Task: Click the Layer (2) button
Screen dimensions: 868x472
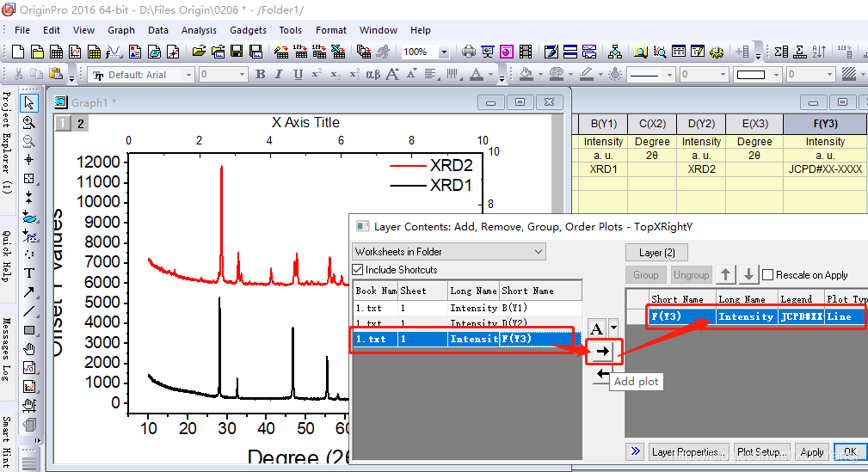Action: pos(656,253)
